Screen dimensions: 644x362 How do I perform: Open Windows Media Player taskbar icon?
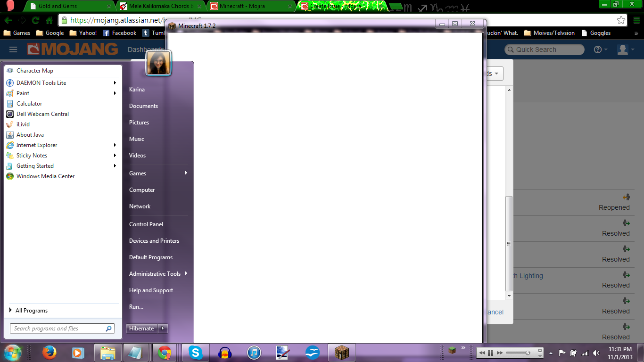click(78, 353)
